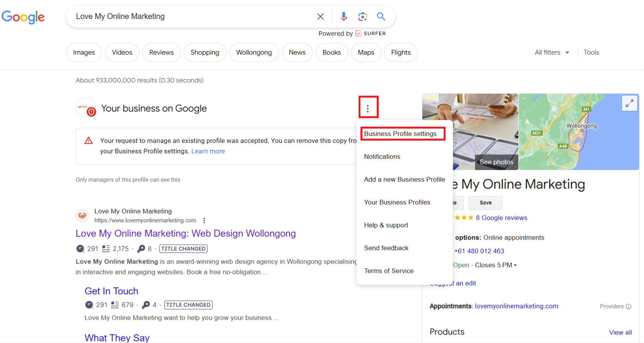Click the https://www.lovemyonlinemarketing.com URL text
The width and height of the screenshot is (644, 343).
click(145, 220)
